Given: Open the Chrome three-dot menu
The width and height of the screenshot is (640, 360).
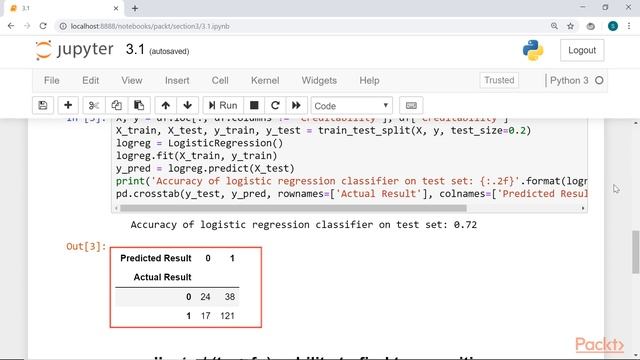Looking at the screenshot, I should click(x=629, y=26).
